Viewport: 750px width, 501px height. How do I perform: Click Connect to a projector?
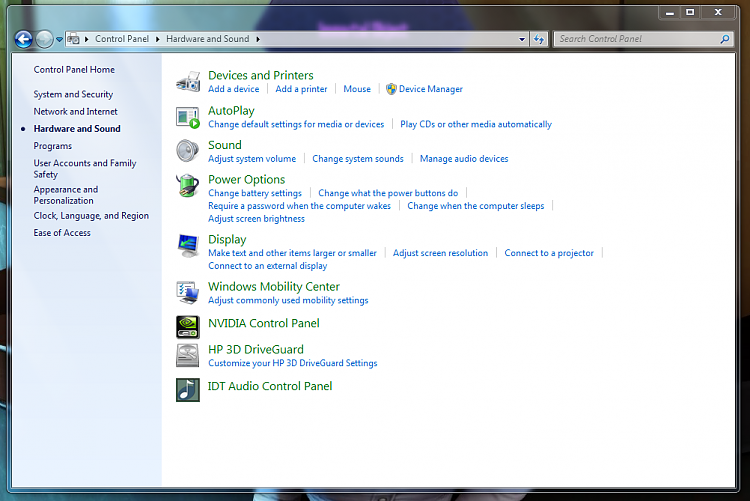[549, 253]
